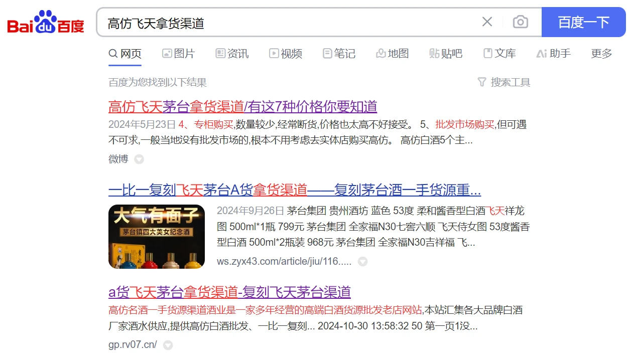Click the 微博 source label
The height and width of the screenshot is (364, 629).
(118, 159)
